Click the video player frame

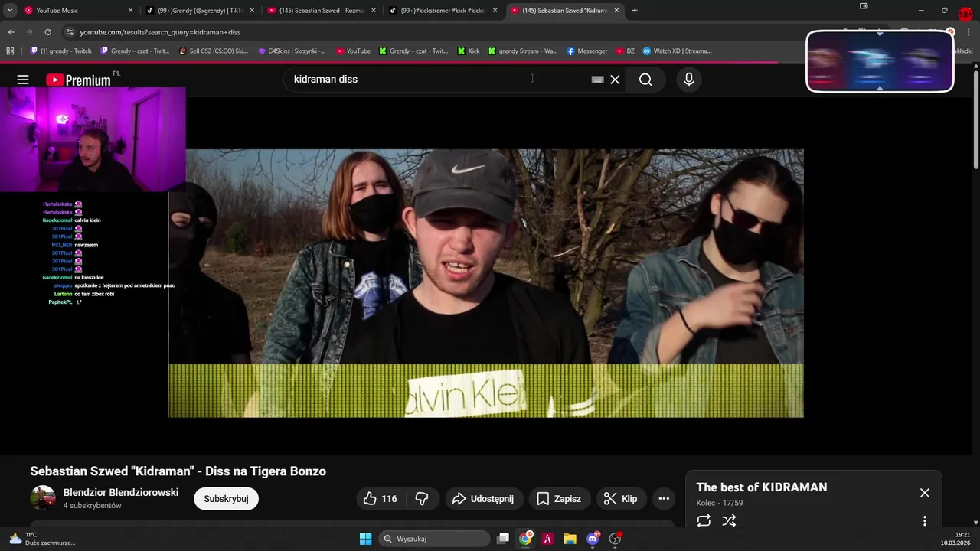[x=486, y=283]
